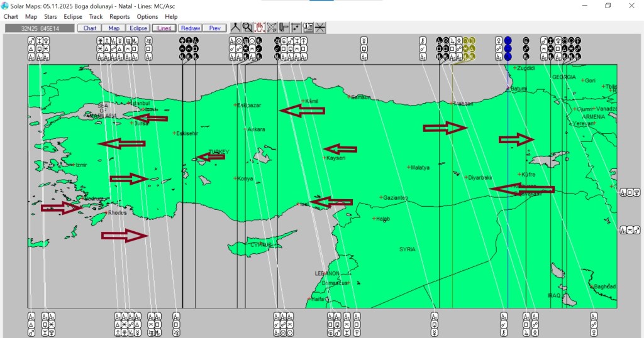
Task: Click the top blue circle line marker
Action: pos(508,41)
